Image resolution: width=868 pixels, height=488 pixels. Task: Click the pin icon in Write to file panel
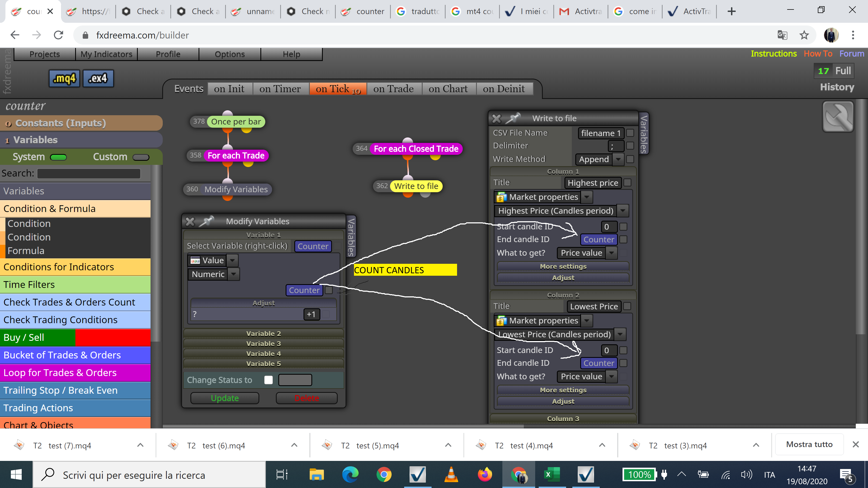click(513, 118)
